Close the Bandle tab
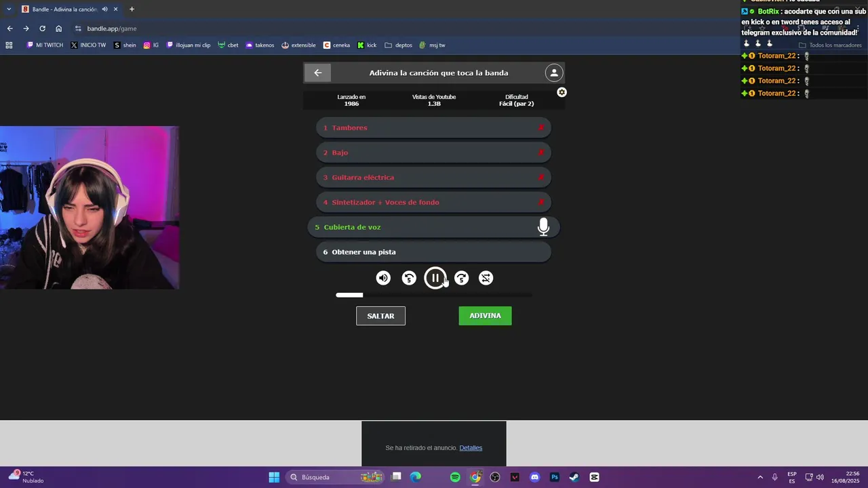868x488 pixels. click(115, 9)
